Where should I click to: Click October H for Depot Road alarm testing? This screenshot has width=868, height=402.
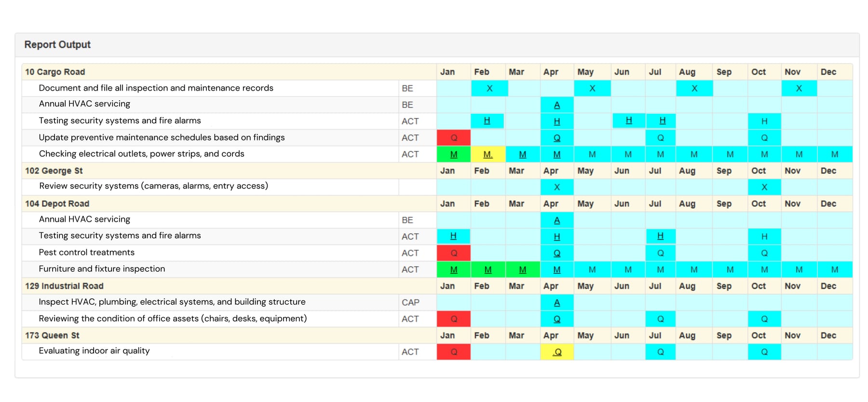tap(764, 237)
